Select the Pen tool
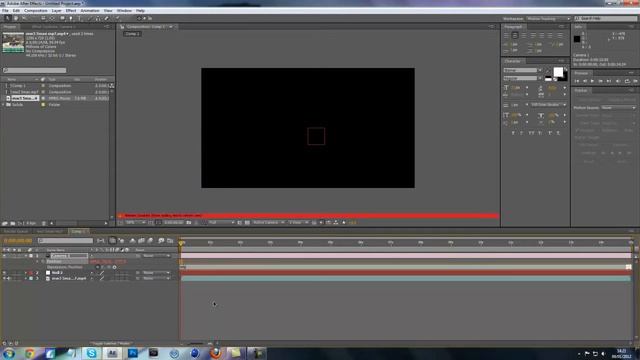This screenshot has height=360, width=640. click(x=71, y=18)
